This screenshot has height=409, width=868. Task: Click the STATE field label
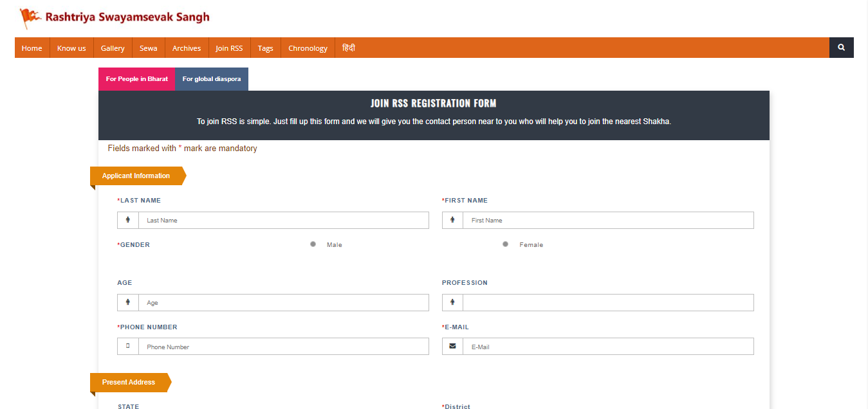(129, 406)
